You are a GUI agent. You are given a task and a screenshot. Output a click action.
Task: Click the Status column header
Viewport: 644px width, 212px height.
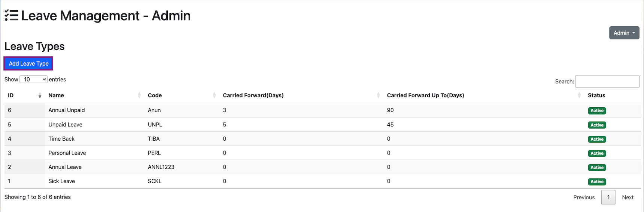(x=596, y=95)
